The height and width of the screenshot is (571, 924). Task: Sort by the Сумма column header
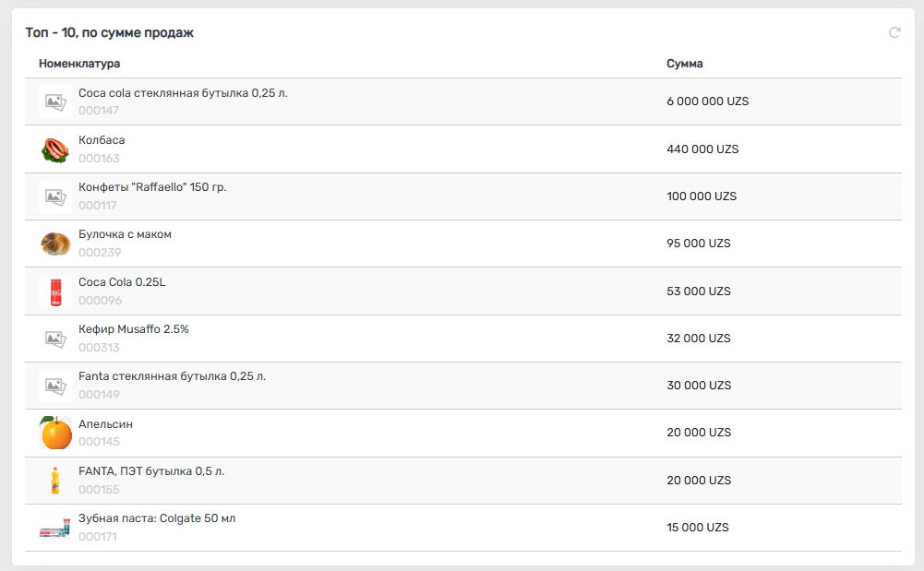[685, 64]
